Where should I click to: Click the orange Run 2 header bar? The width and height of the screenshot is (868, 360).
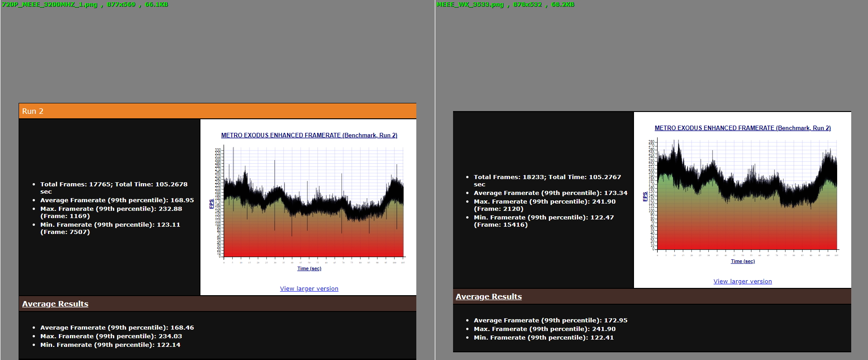click(217, 111)
